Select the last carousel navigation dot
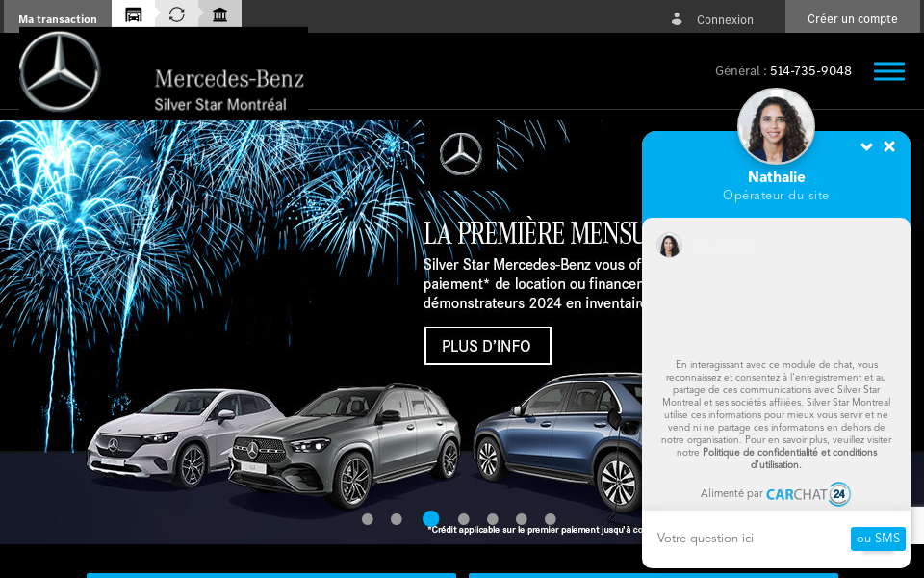 (x=550, y=518)
